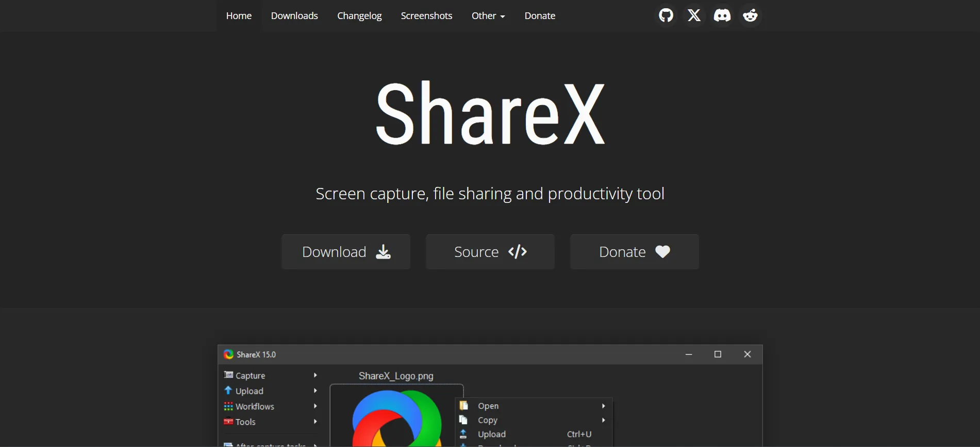
Task: Visit the Reddit community icon
Action: coord(750,15)
